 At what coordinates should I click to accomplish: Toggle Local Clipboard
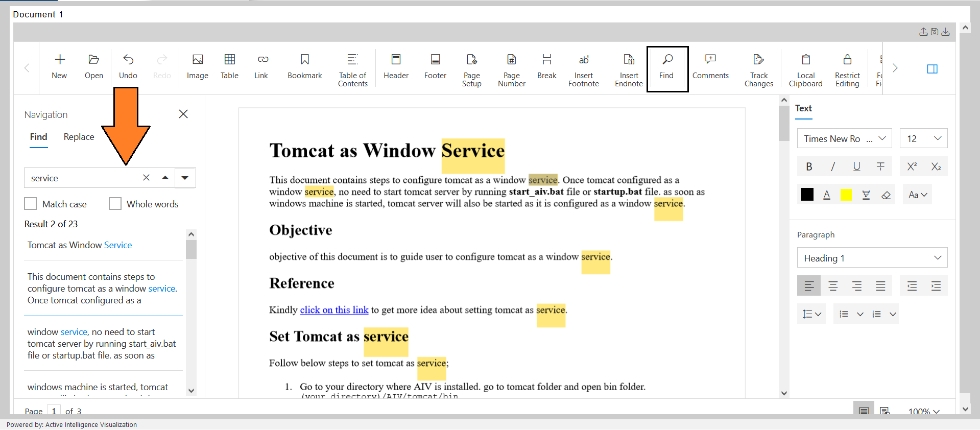pos(805,70)
